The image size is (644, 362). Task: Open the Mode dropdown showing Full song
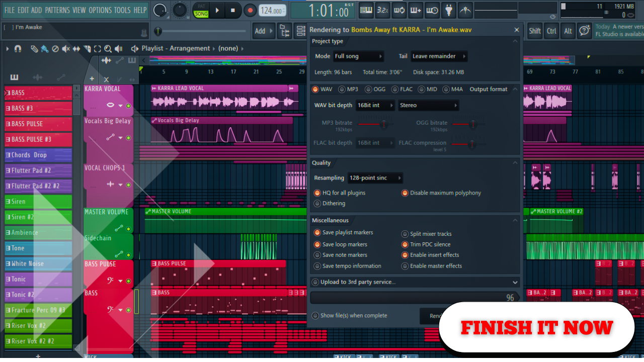(358, 56)
